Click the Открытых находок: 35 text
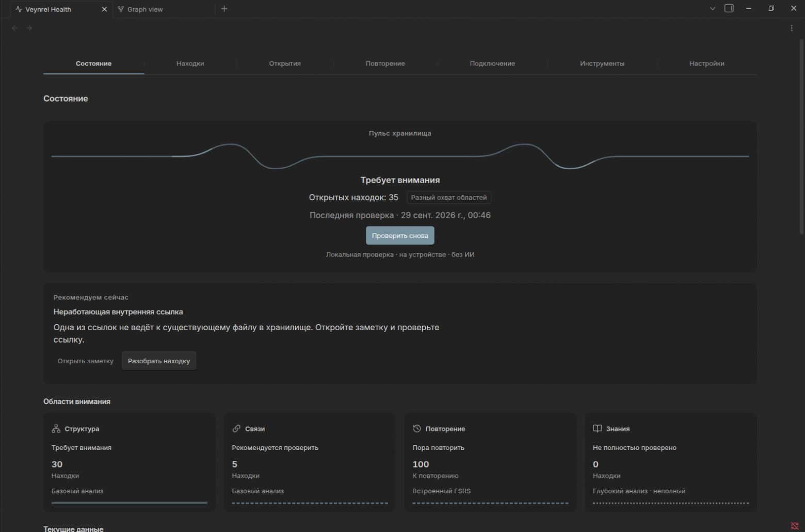 (353, 198)
